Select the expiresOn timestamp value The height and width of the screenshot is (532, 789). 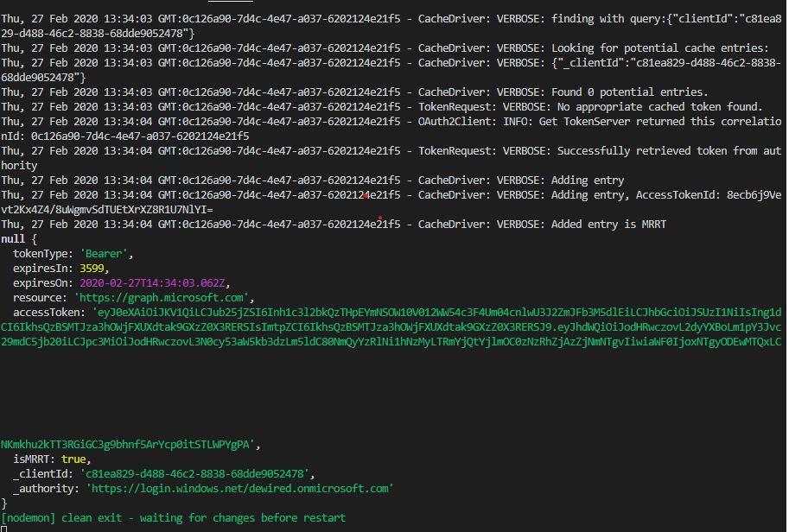click(x=155, y=283)
